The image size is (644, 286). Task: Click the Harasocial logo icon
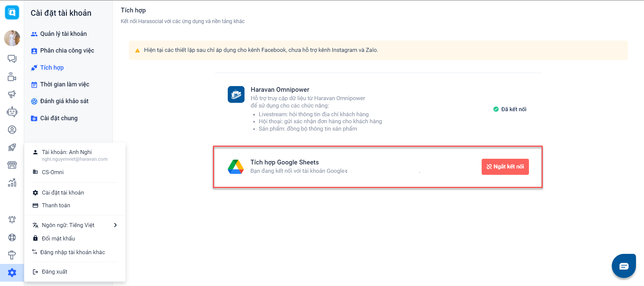point(12,12)
